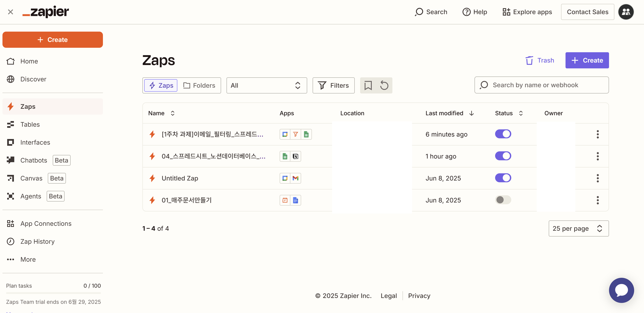Open Agents in the sidebar
The height and width of the screenshot is (313, 644).
click(x=52, y=196)
